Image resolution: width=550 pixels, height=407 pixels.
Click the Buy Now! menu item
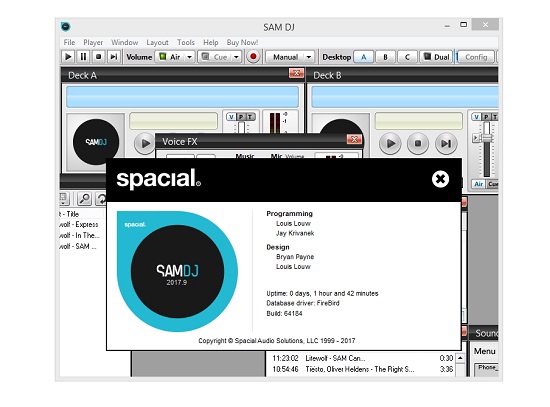[242, 42]
